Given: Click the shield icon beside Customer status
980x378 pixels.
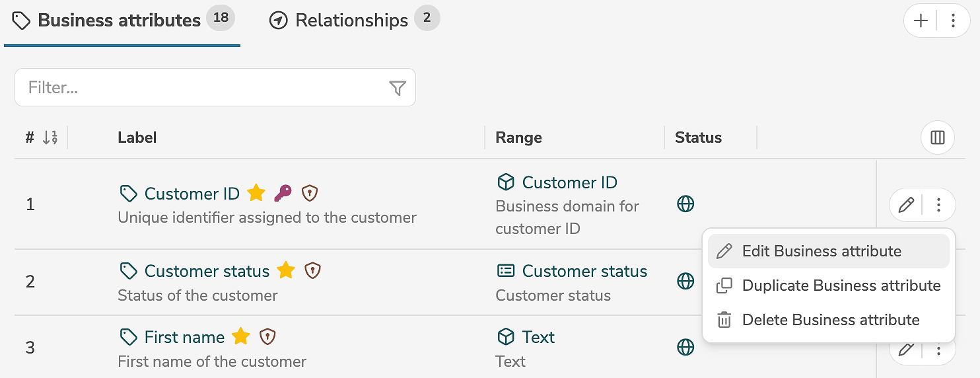Looking at the screenshot, I should [312, 271].
